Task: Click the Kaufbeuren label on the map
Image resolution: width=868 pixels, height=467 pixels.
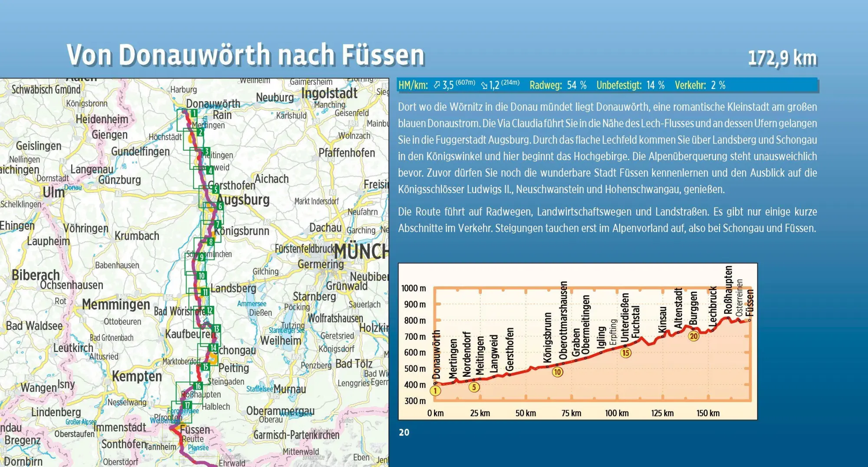Action: pyautogui.click(x=191, y=334)
